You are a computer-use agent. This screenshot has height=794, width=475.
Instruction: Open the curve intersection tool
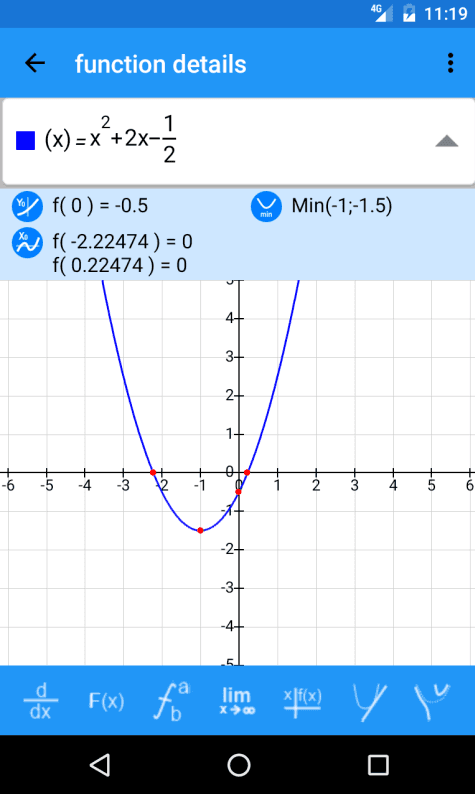pyautogui.click(x=432, y=701)
